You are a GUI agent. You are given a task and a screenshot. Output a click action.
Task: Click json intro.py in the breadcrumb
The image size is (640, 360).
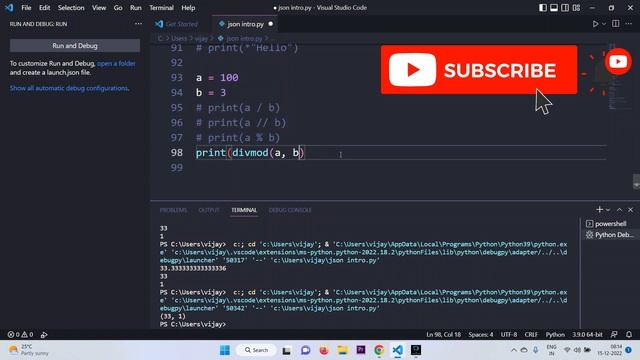244,38
